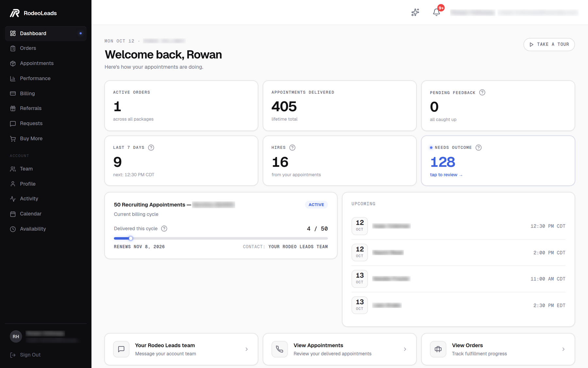Open the Dashboard menu item

pos(46,33)
